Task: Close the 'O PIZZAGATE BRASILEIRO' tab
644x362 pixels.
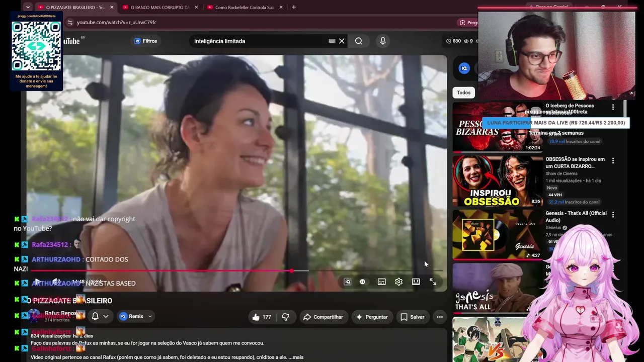Action: click(x=112, y=8)
